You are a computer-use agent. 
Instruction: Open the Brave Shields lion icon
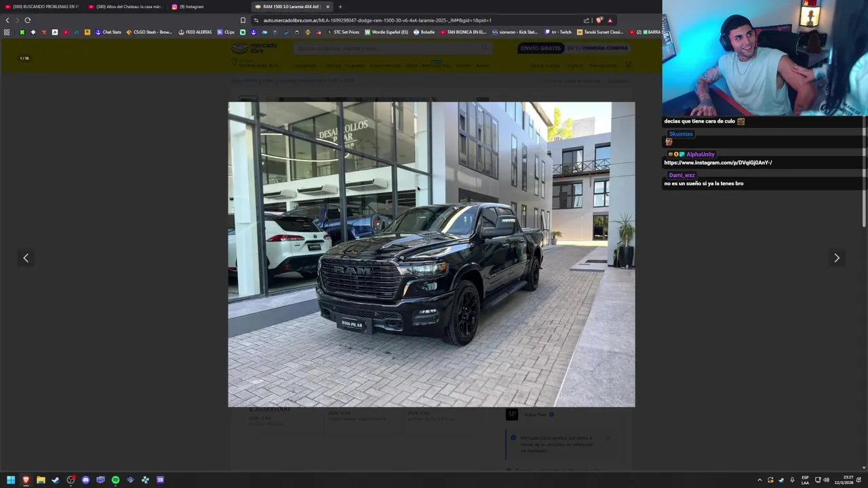point(599,20)
